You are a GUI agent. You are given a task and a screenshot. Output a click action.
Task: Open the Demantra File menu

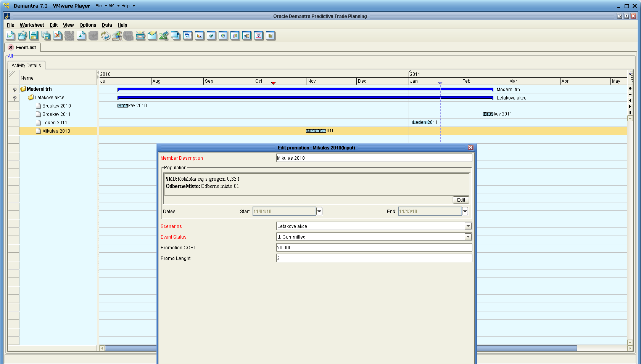tap(11, 25)
